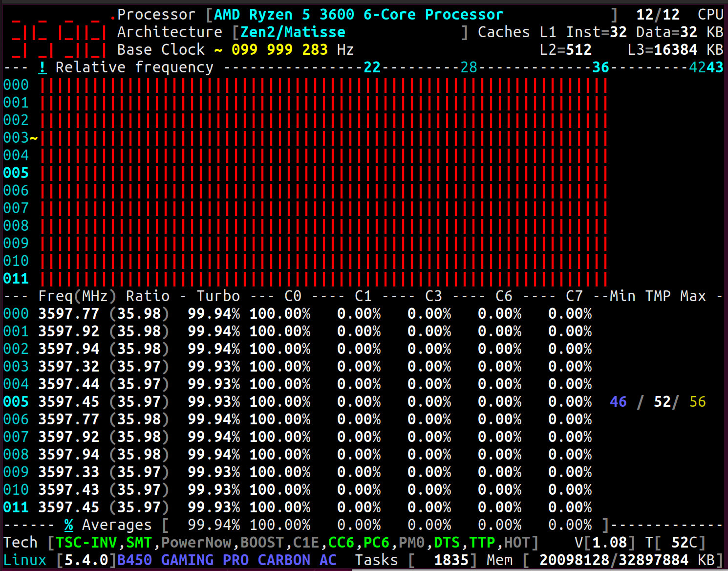
Task: Click the PM0 tech flag
Action: click(411, 543)
